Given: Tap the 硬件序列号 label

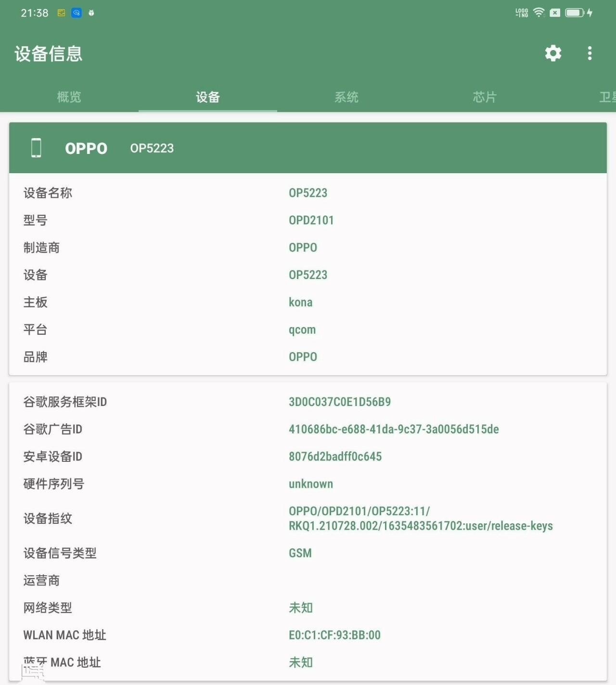Looking at the screenshot, I should pos(54,484).
